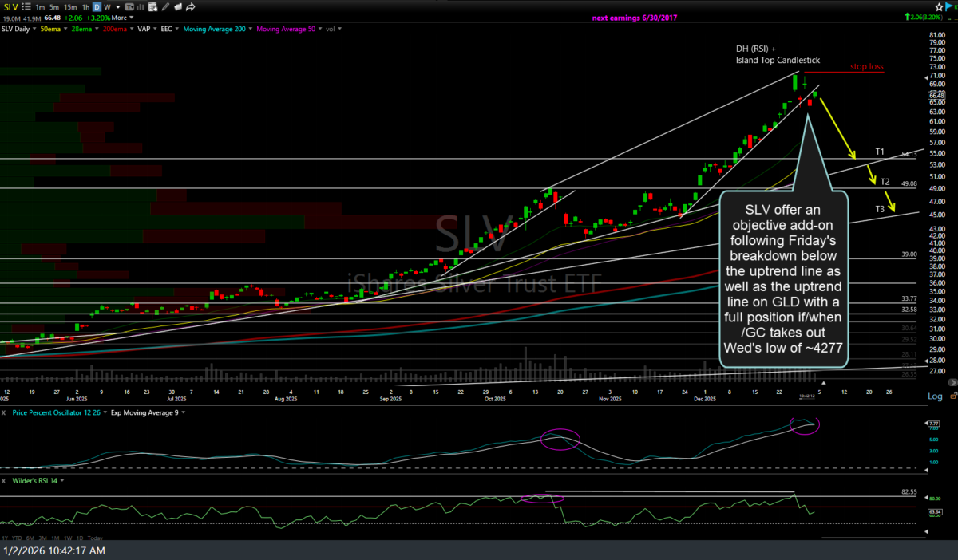Screen dimensions: 958x560
Task: Toggle Log scale on price axis
Action: click(935, 396)
